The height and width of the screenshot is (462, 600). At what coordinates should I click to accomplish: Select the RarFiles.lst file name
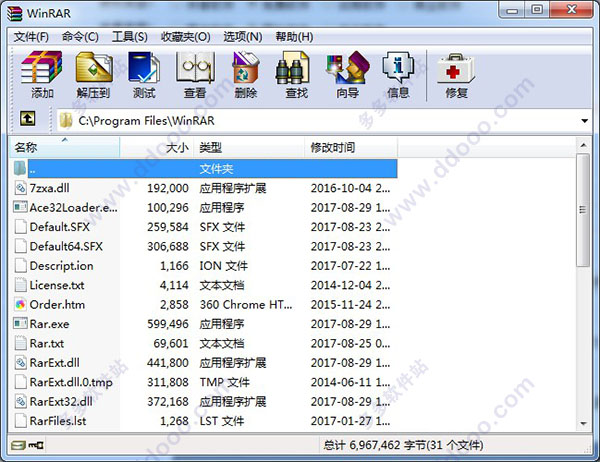[58, 421]
